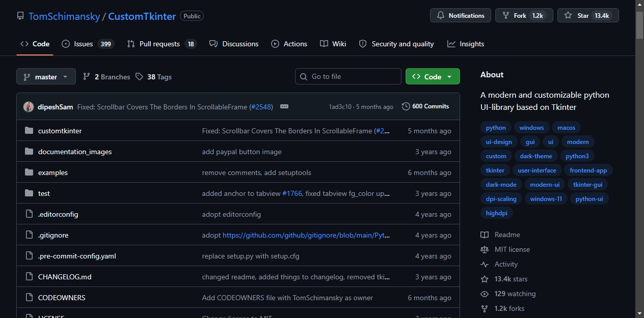View the Insights tab

[x=466, y=44]
